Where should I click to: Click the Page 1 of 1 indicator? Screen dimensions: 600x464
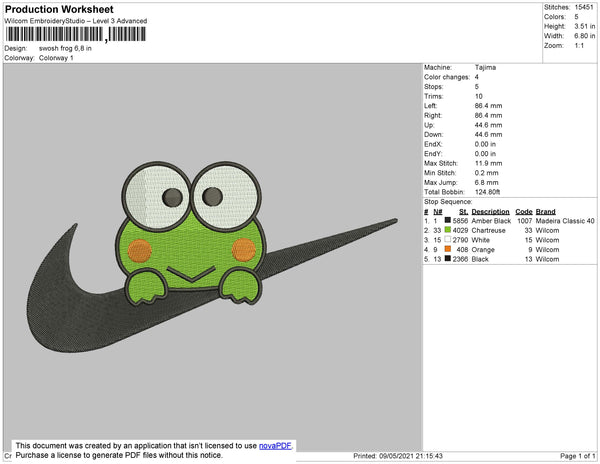click(x=577, y=456)
